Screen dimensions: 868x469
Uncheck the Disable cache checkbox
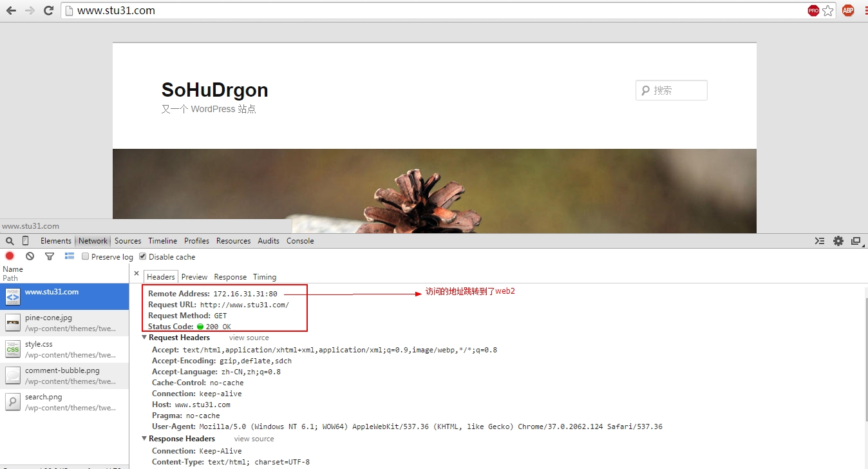[x=143, y=256]
